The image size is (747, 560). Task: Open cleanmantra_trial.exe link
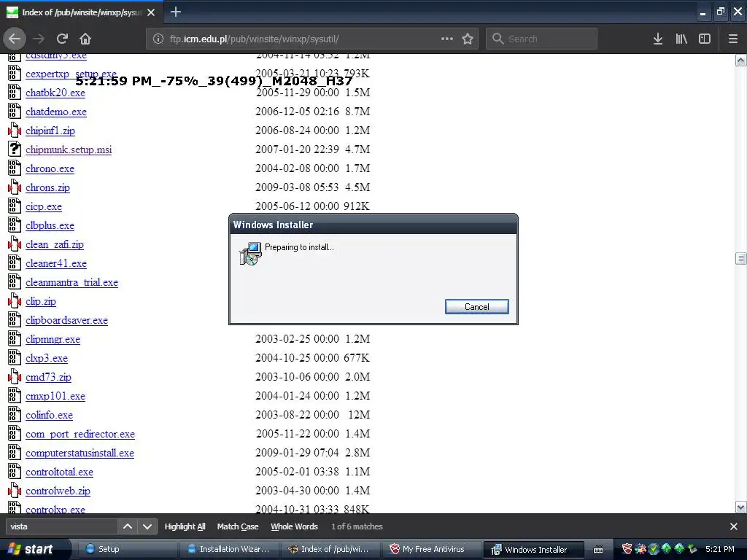tap(72, 282)
